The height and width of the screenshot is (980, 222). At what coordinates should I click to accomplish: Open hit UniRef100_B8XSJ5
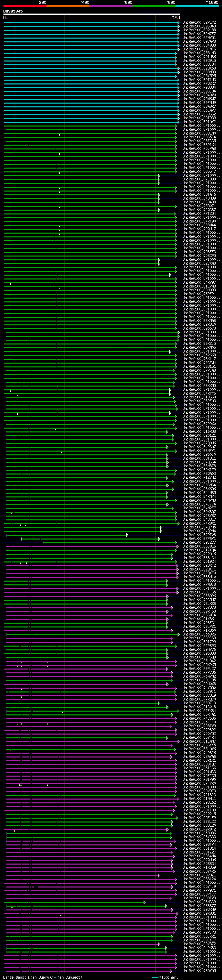point(199,343)
